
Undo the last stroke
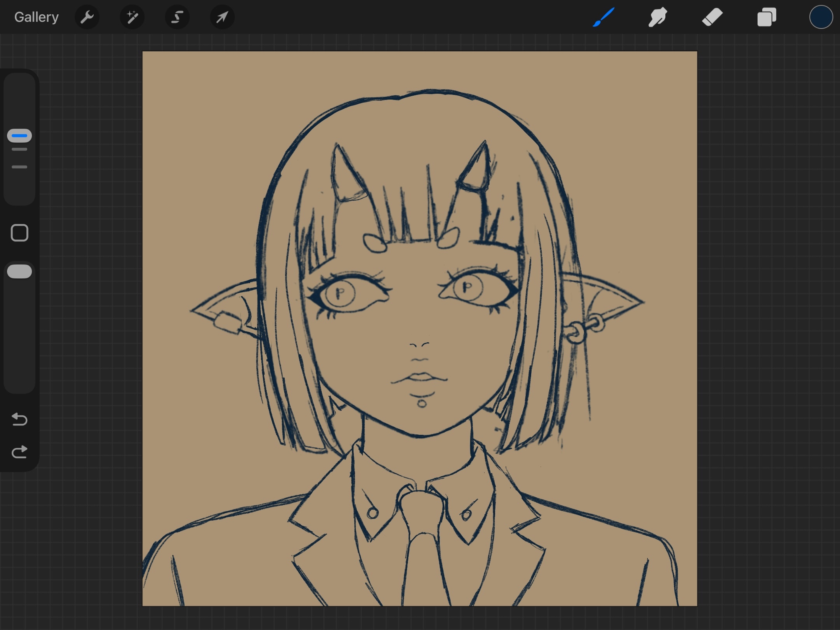tap(19, 419)
